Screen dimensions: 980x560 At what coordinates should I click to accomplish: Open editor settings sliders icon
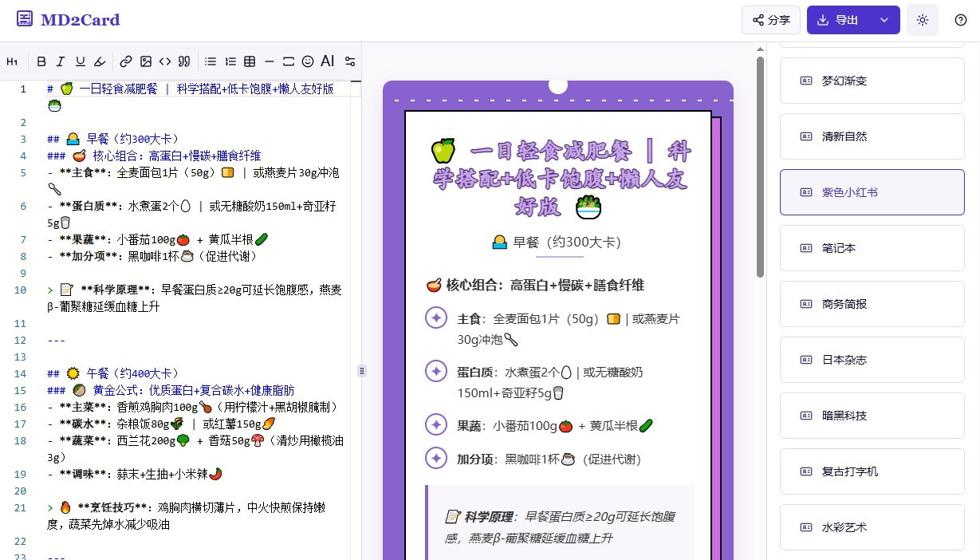tap(349, 61)
